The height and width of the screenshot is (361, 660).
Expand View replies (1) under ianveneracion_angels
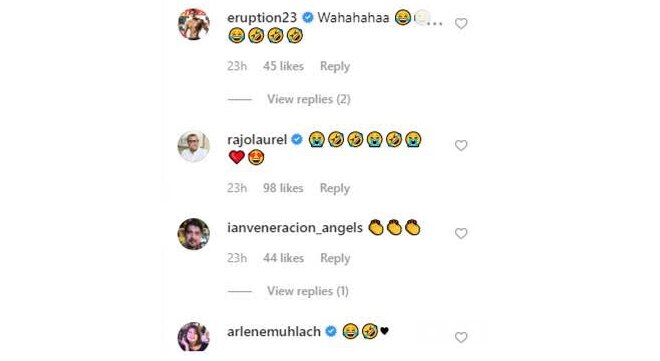click(308, 291)
